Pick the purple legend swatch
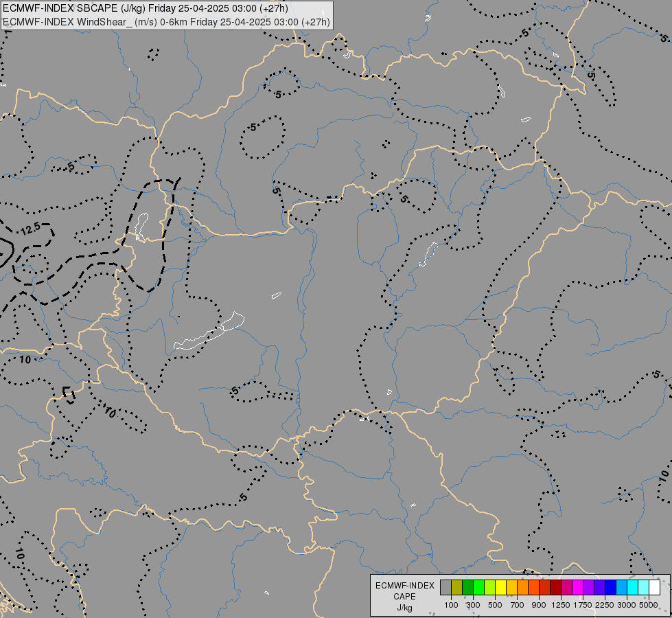 coord(589,588)
